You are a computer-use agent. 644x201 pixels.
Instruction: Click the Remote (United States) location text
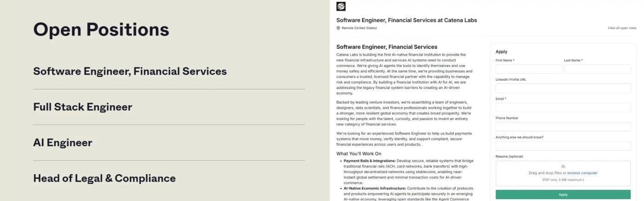click(359, 28)
